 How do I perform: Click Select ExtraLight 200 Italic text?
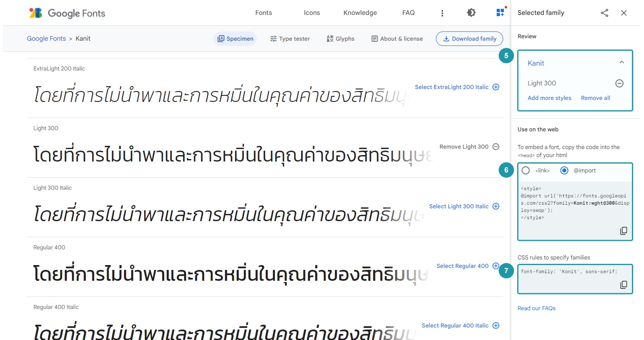pyautogui.click(x=452, y=87)
